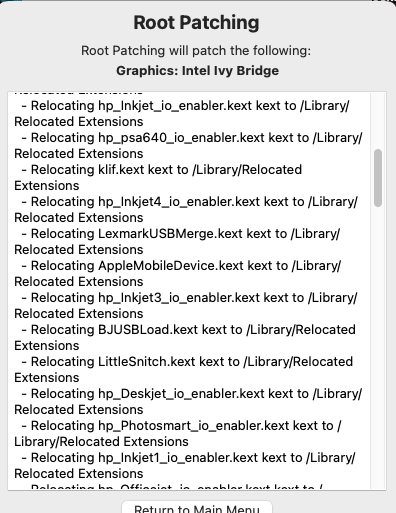Click the scrollbar track below the thumb

coord(378,347)
